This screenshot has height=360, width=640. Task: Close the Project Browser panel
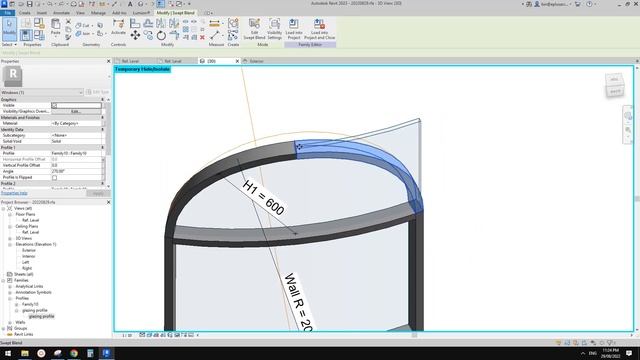coord(109,202)
